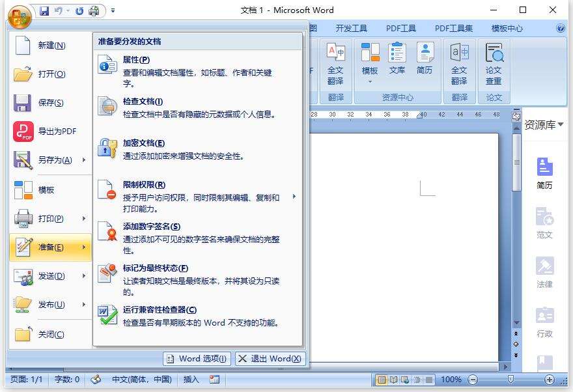573x392 pixels.
Task: Click the 字数: 0 word count entry
Action: tap(67, 380)
